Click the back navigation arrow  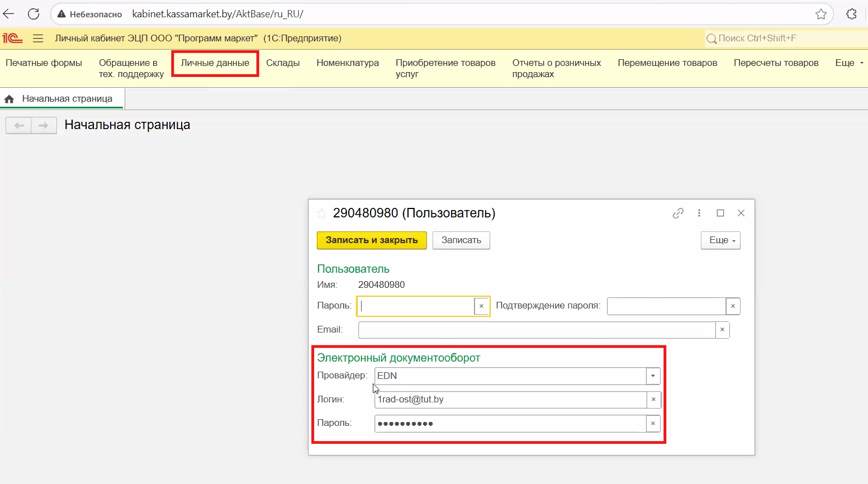(x=18, y=125)
